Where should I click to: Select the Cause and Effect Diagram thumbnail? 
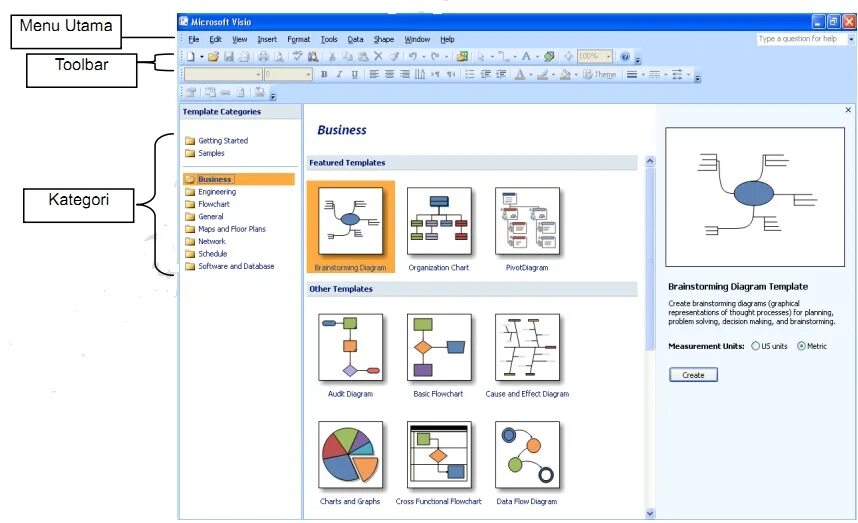point(527,347)
